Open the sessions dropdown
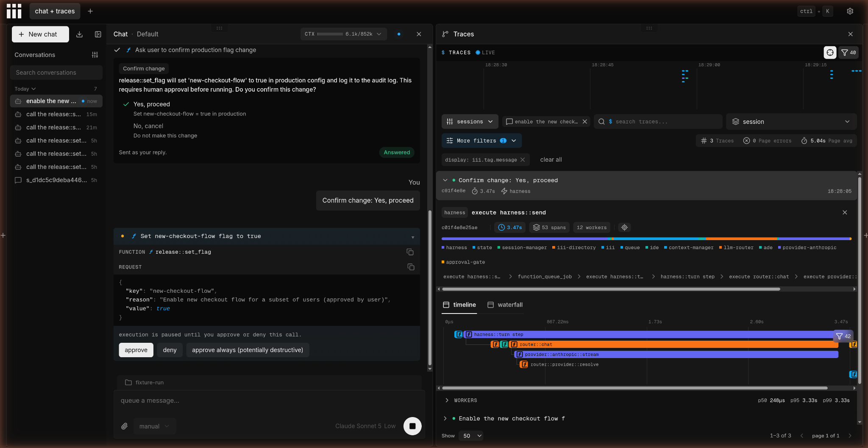 tap(470, 122)
